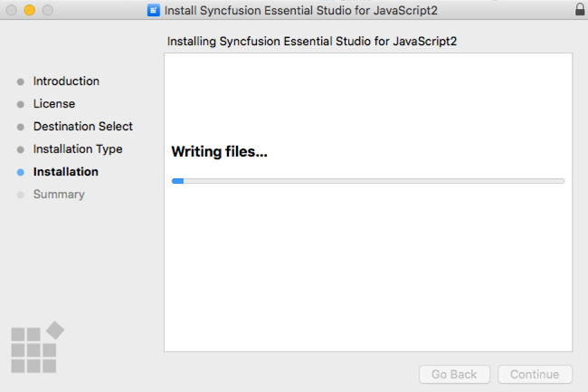Click the Syncfusion logo in the bottom-left corner
Screen dimensions: 588x392
click(x=38, y=345)
